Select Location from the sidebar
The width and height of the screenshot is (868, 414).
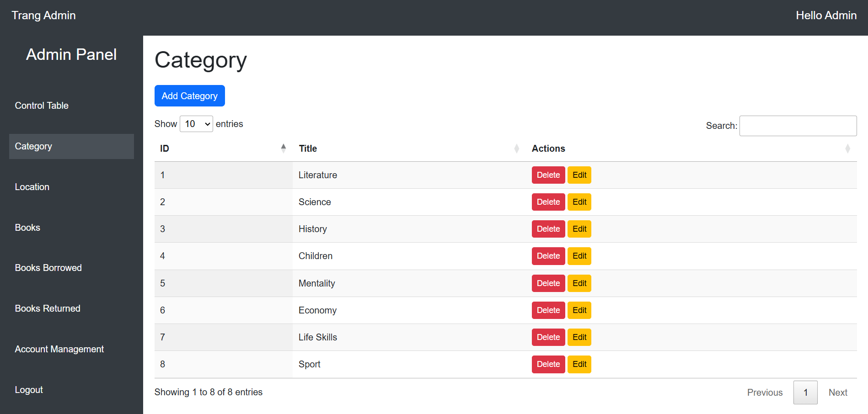(32, 187)
